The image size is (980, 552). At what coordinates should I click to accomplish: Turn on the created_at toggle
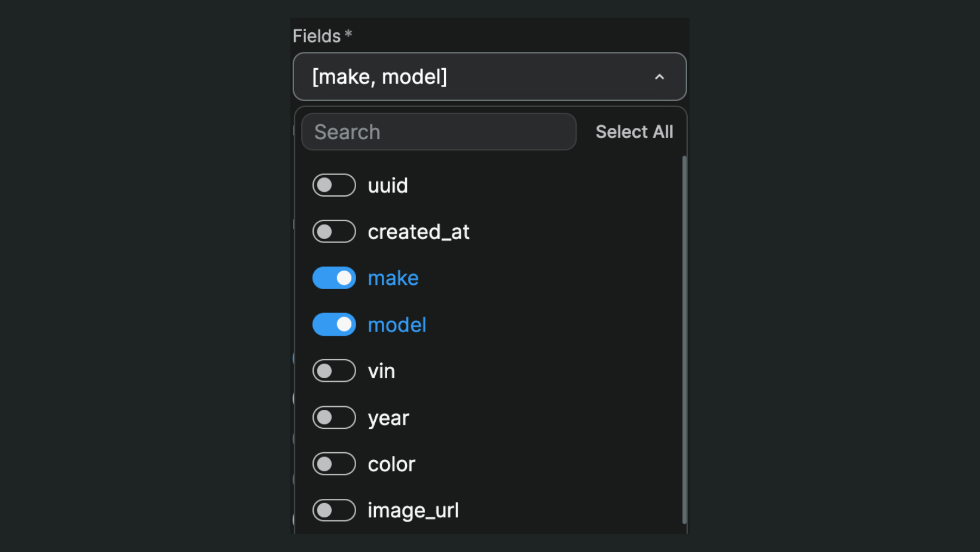click(334, 231)
